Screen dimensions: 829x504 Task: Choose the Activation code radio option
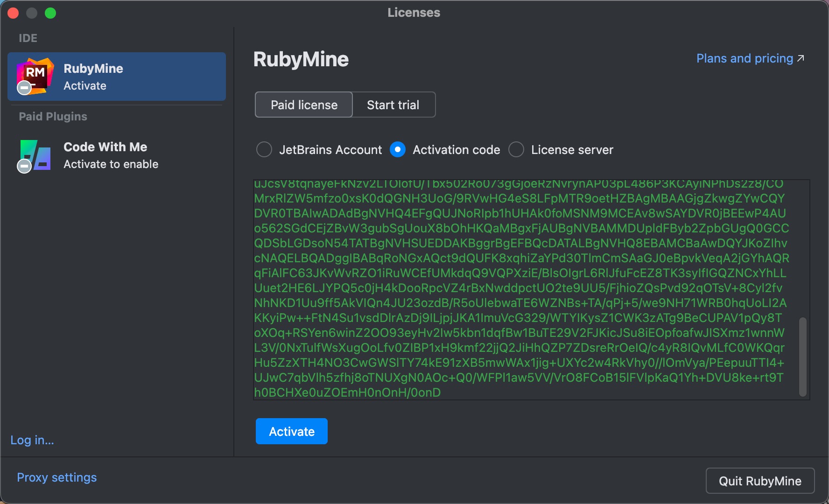[398, 150]
